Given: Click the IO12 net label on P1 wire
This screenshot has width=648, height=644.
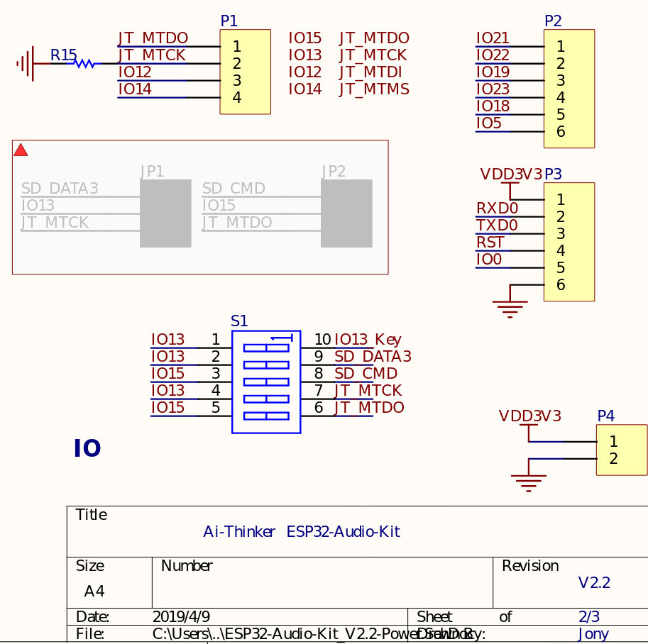Looking at the screenshot, I should point(135,72).
